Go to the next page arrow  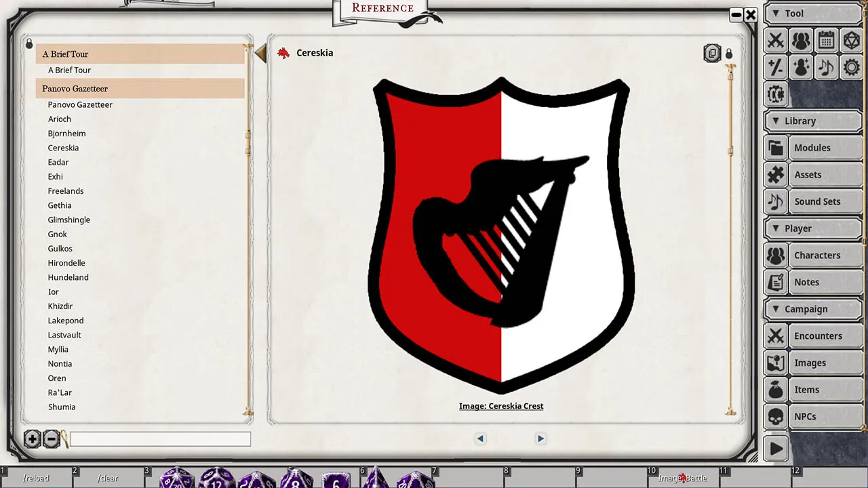(x=540, y=439)
